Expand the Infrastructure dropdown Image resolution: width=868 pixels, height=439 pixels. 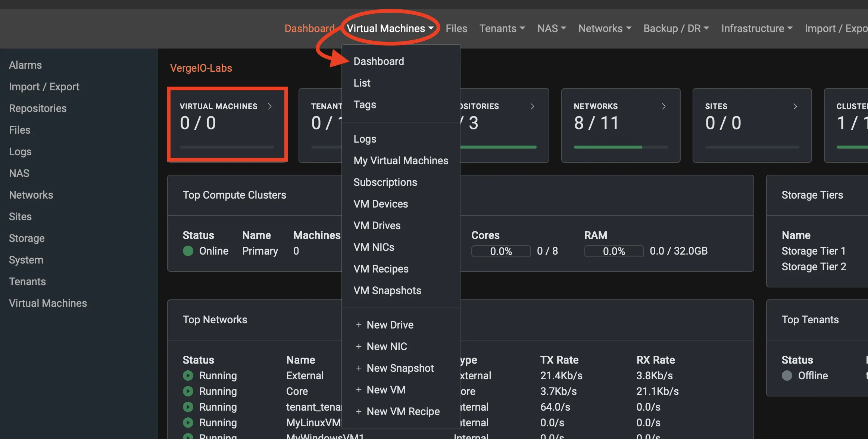(x=756, y=28)
